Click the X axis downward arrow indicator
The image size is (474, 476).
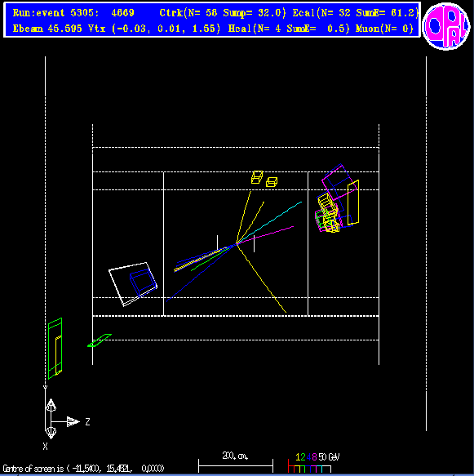[51, 432]
